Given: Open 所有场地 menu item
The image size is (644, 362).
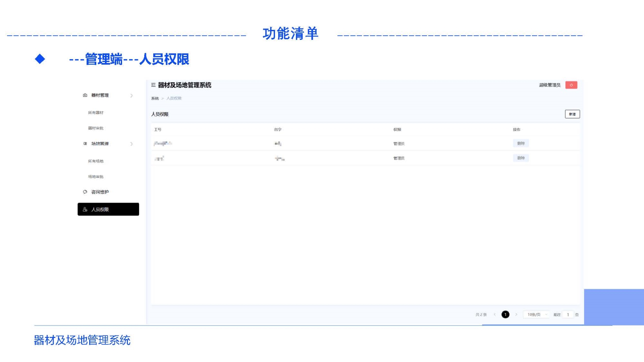Looking at the screenshot, I should (96, 161).
